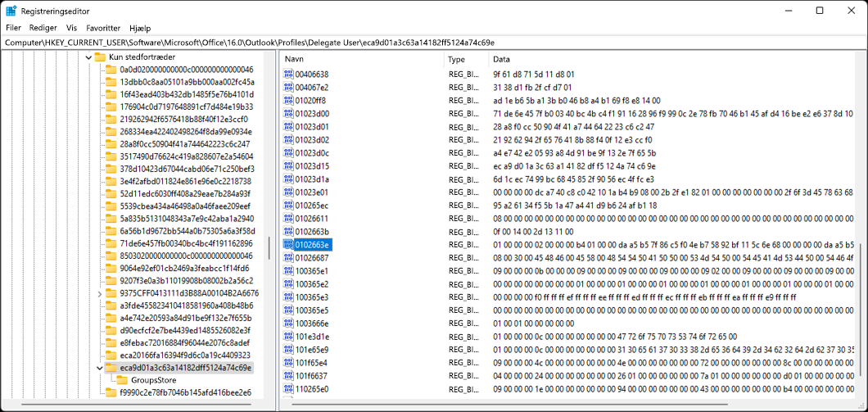Open the Vis menu
Image resolution: width=868 pixels, height=412 pixels.
71,28
